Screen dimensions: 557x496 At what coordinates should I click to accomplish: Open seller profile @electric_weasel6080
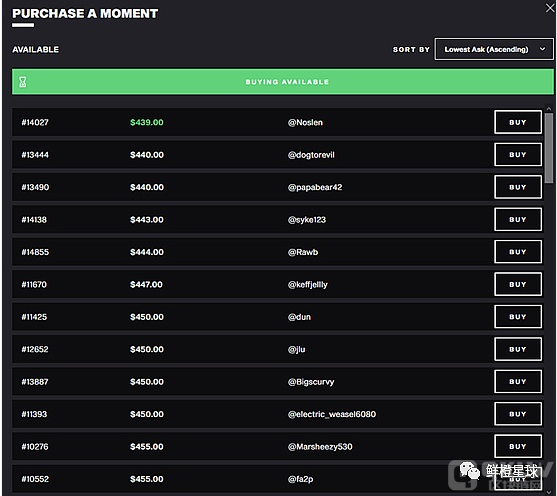[x=332, y=414]
